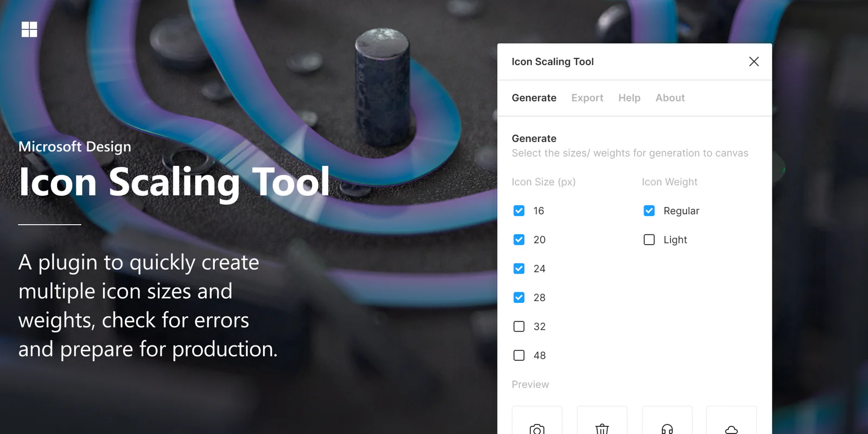The width and height of the screenshot is (868, 434).
Task: Click the 'Icon Size (px)' label
Action: [544, 182]
